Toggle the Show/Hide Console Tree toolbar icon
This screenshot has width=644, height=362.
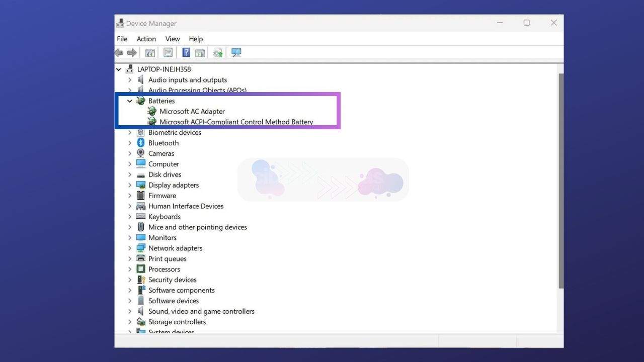(x=150, y=53)
